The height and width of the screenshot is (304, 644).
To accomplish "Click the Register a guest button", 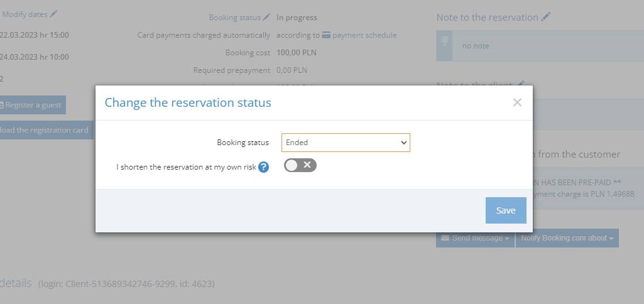I will [x=32, y=105].
